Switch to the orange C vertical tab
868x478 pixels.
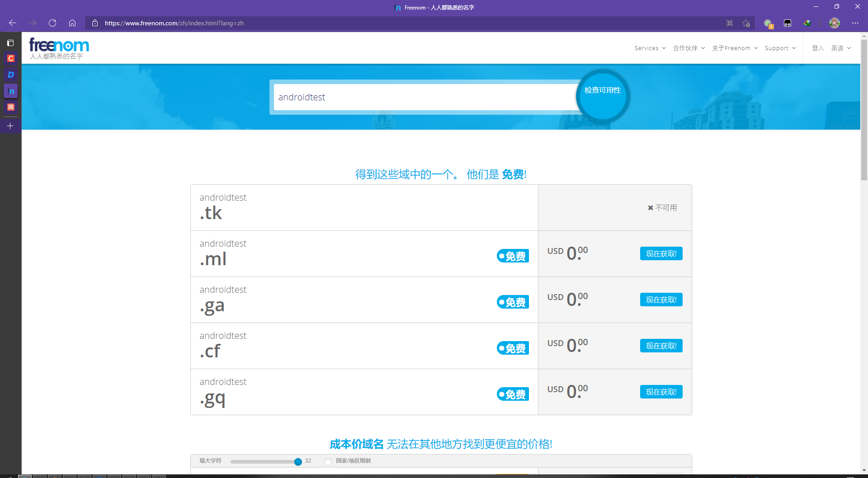coord(11,58)
